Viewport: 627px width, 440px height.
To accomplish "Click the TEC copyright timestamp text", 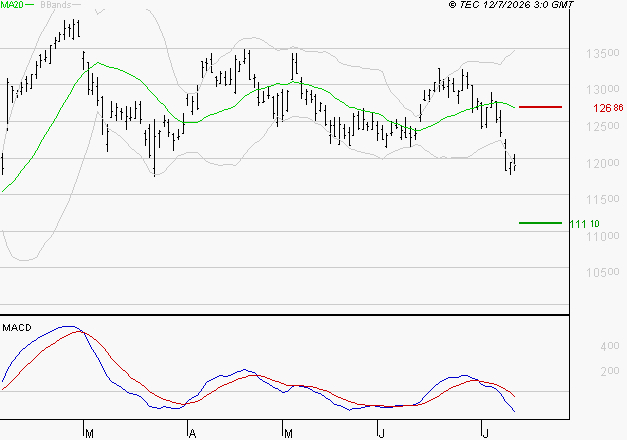I will point(511,5).
